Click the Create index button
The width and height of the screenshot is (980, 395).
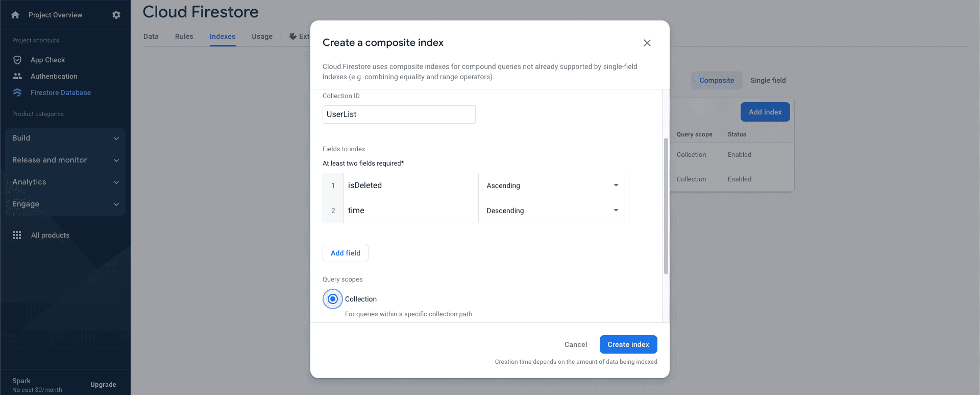pos(628,344)
